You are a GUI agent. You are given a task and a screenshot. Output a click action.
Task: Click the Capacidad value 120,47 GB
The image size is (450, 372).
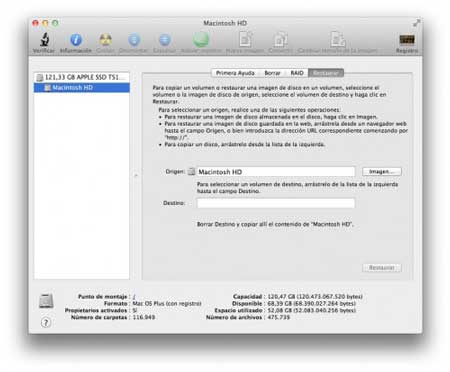pyautogui.click(x=315, y=296)
